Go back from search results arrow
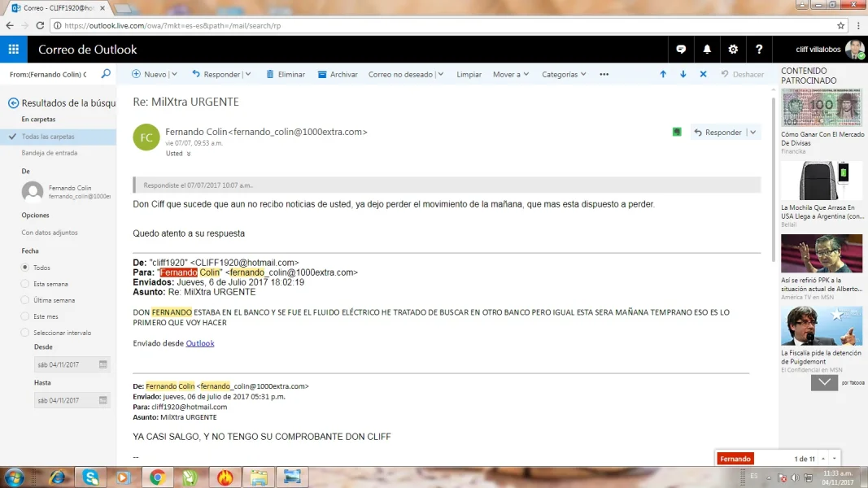This screenshot has height=488, width=868. click(13, 103)
